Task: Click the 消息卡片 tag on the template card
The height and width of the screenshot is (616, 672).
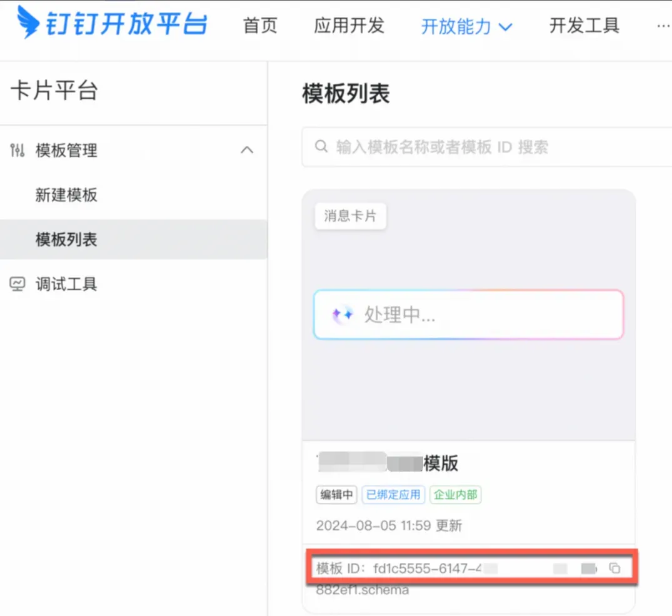Action: coord(350,216)
